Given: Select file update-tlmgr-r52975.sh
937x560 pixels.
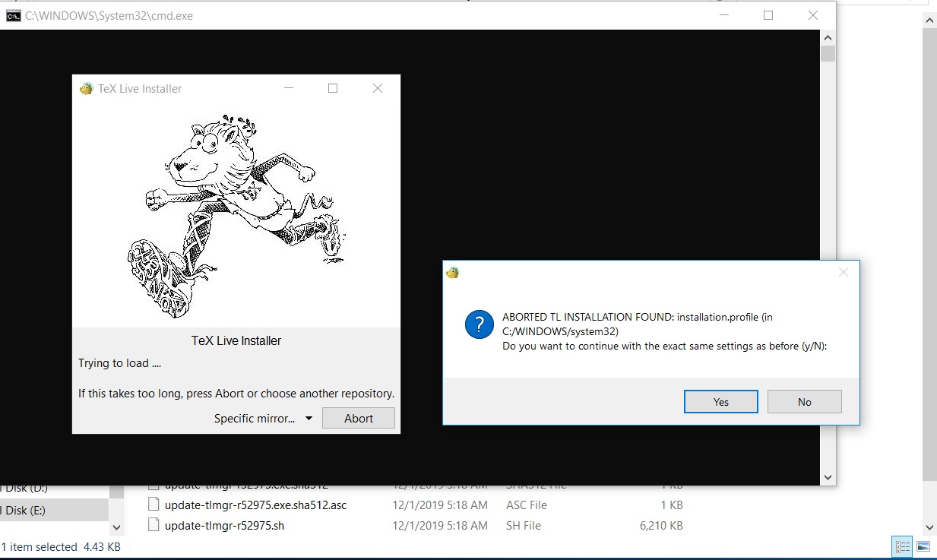Looking at the screenshot, I should [224, 525].
